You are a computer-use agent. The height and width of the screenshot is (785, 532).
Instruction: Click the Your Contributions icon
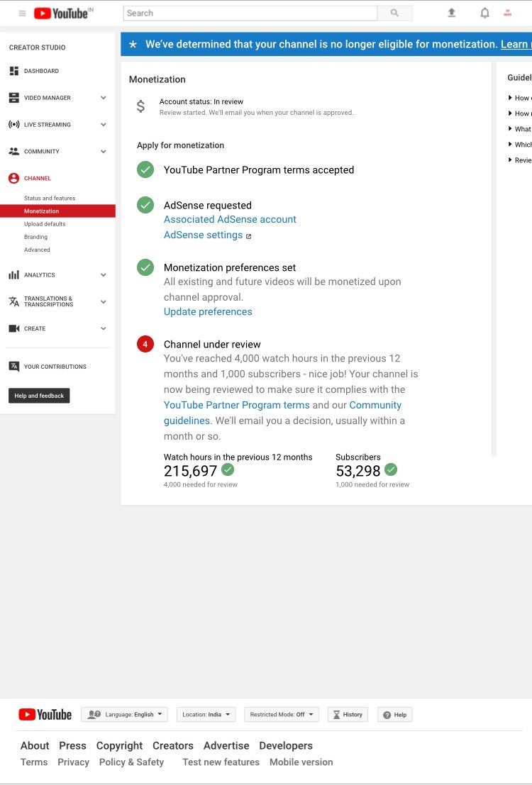tap(14, 367)
